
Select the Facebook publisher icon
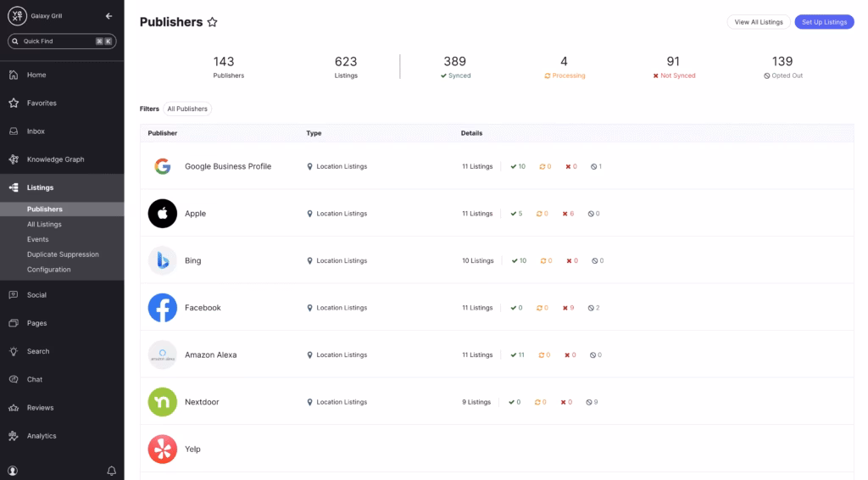coord(162,308)
